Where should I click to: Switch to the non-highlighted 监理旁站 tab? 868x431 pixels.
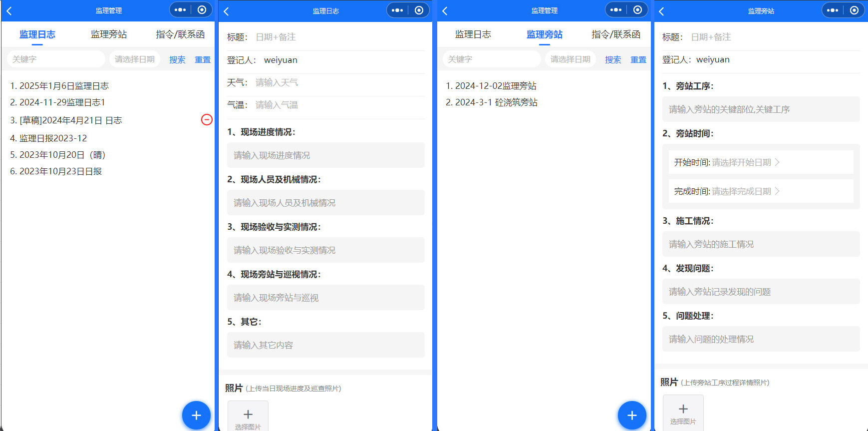[109, 34]
